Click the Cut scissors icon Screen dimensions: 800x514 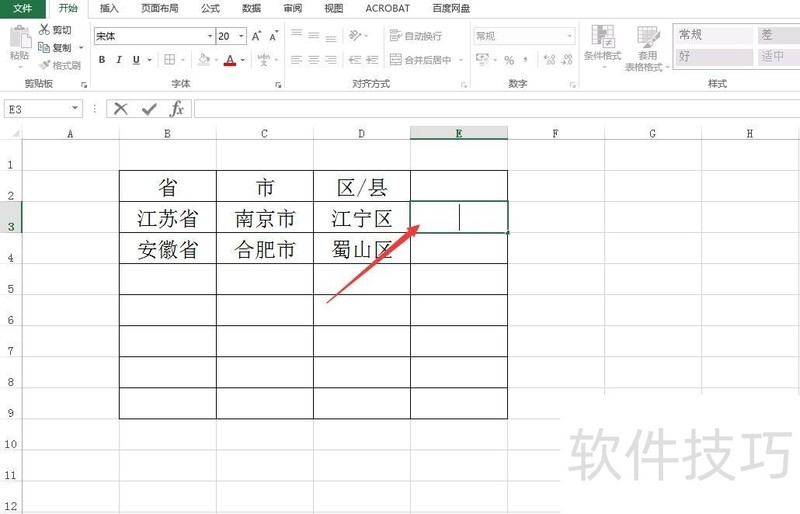click(44, 30)
